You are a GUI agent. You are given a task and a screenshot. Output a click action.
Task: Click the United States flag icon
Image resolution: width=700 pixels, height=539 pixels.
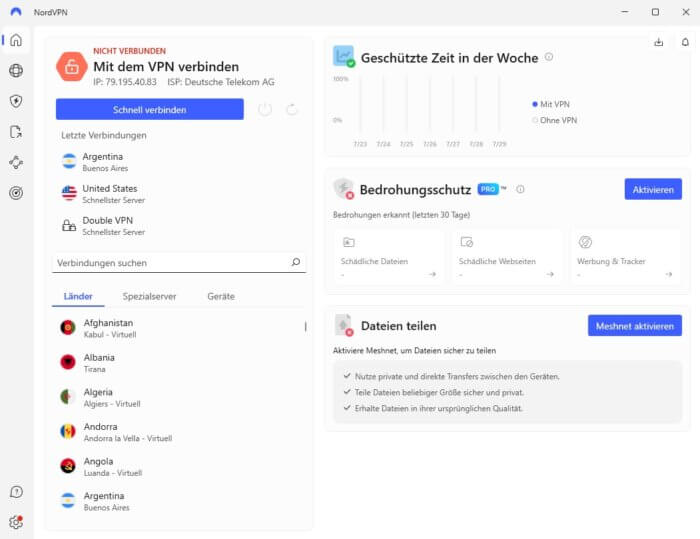(x=69, y=193)
